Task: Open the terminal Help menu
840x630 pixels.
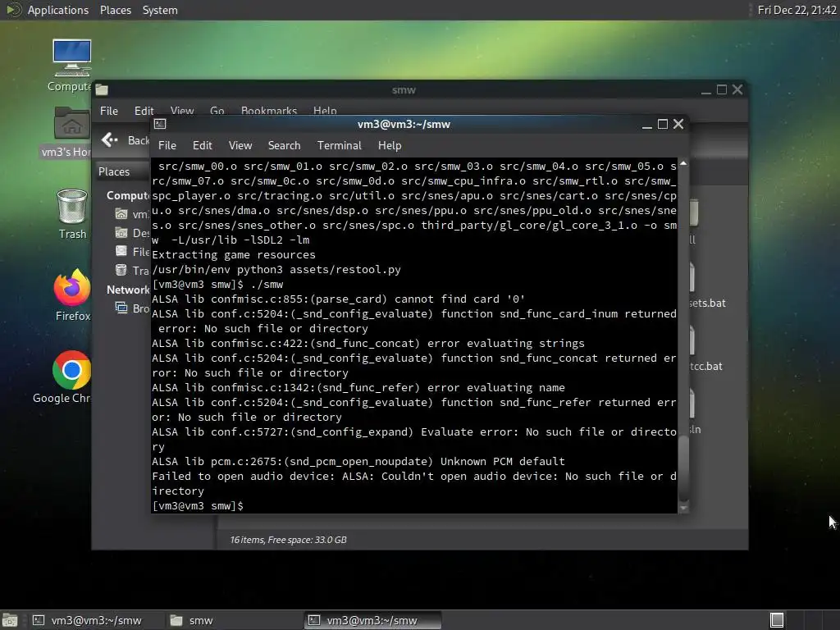Action: pos(390,146)
